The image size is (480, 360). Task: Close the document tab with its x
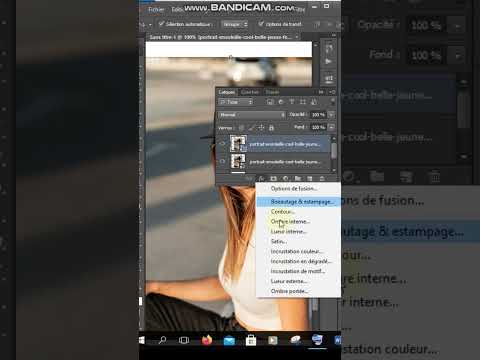click(x=297, y=37)
